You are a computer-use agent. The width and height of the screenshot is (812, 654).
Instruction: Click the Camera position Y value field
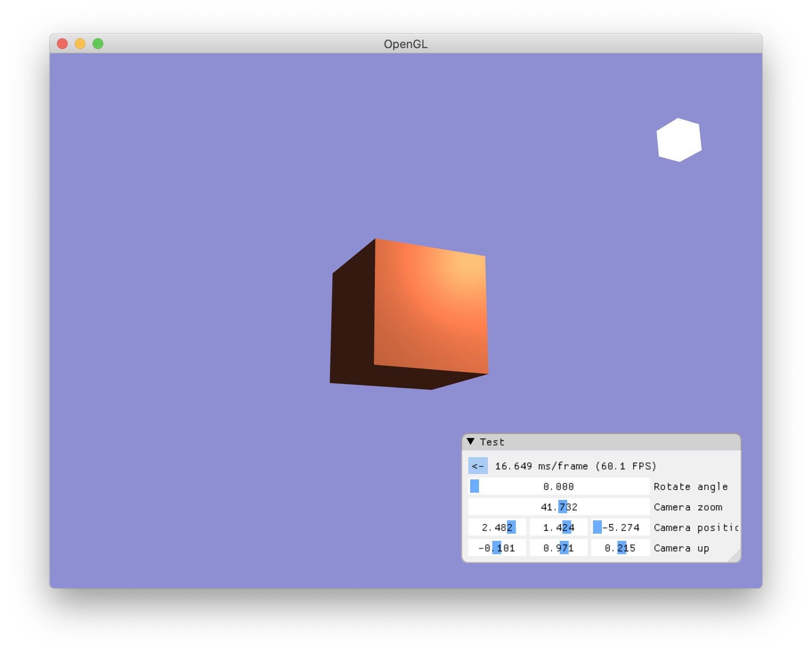558,527
